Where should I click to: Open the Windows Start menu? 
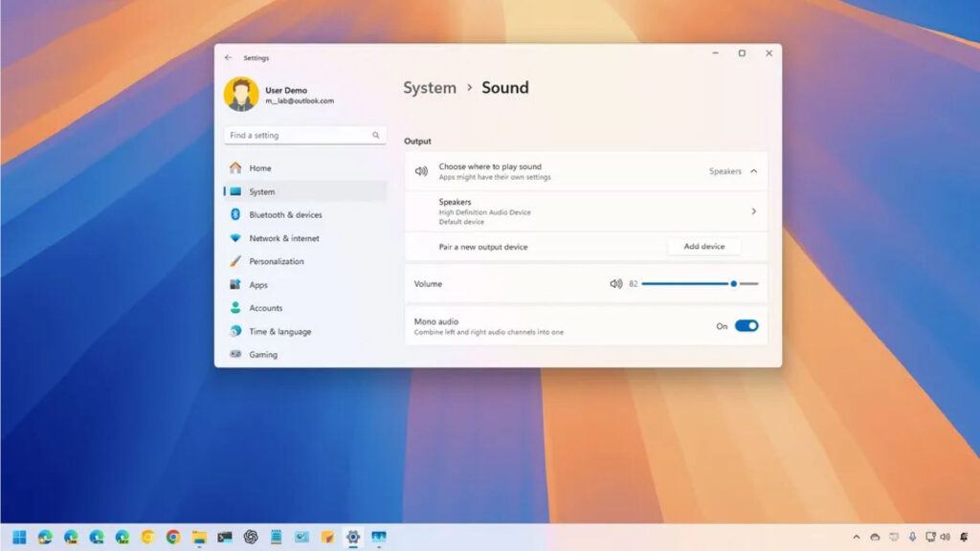pos(19,537)
